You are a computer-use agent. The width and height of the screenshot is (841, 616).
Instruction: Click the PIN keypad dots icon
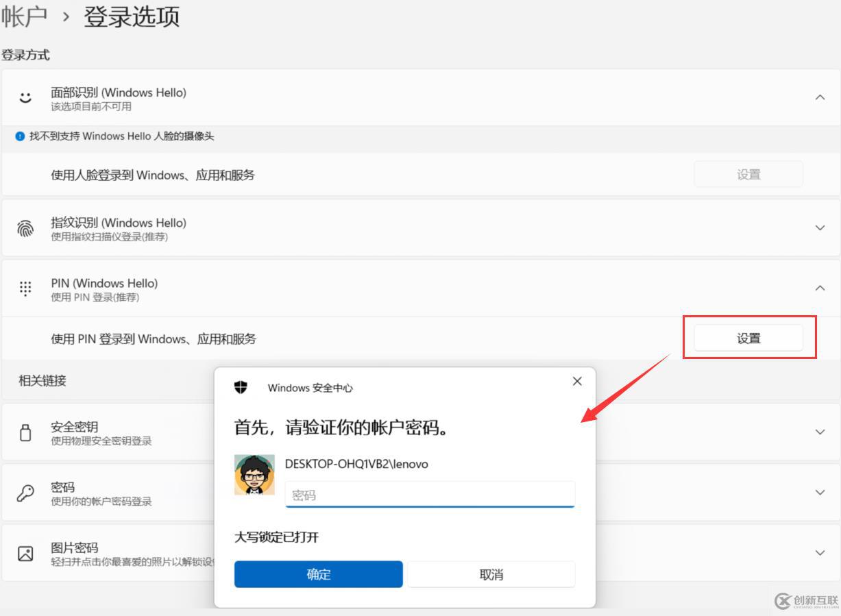click(25, 288)
